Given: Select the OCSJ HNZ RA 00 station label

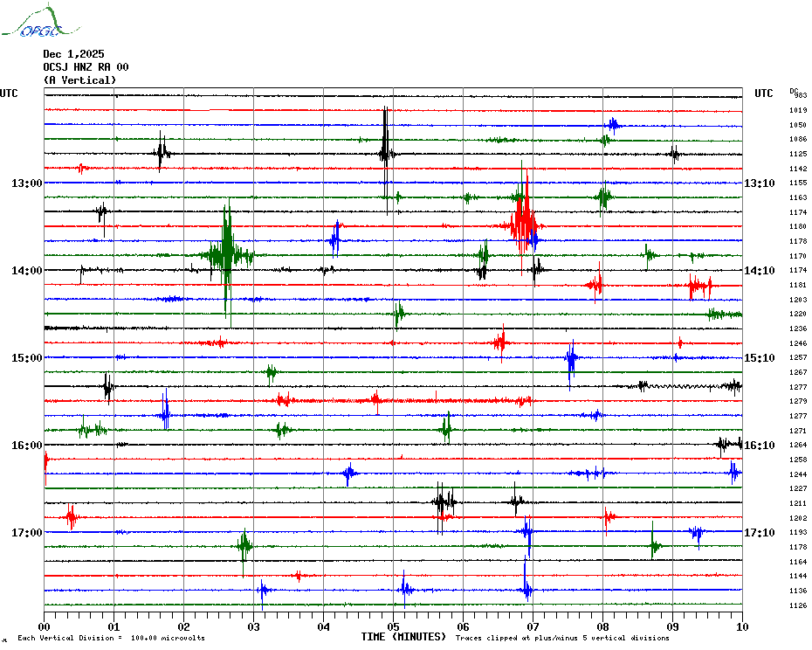Looking at the screenshot, I should pos(86,67).
